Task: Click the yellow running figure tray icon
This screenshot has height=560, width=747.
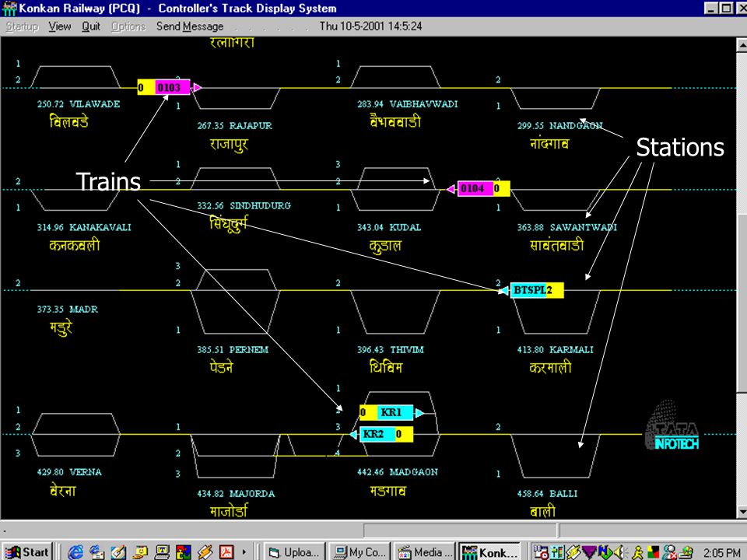Action: click(x=637, y=552)
